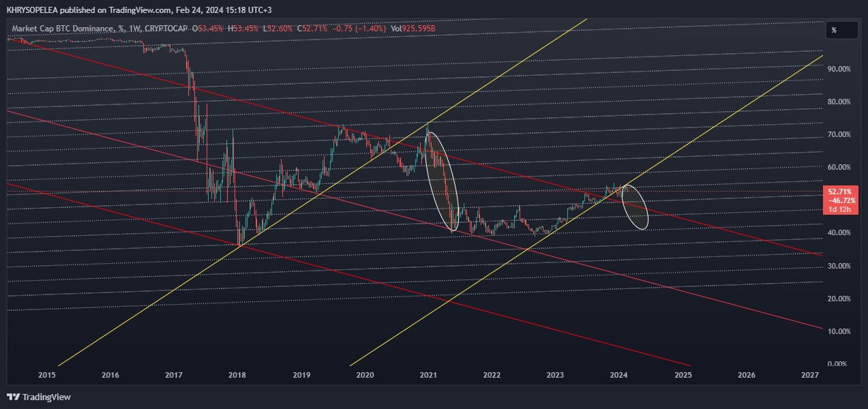Click the 2020 time axis label
Viewport: 868px width, 409px height.
365,375
